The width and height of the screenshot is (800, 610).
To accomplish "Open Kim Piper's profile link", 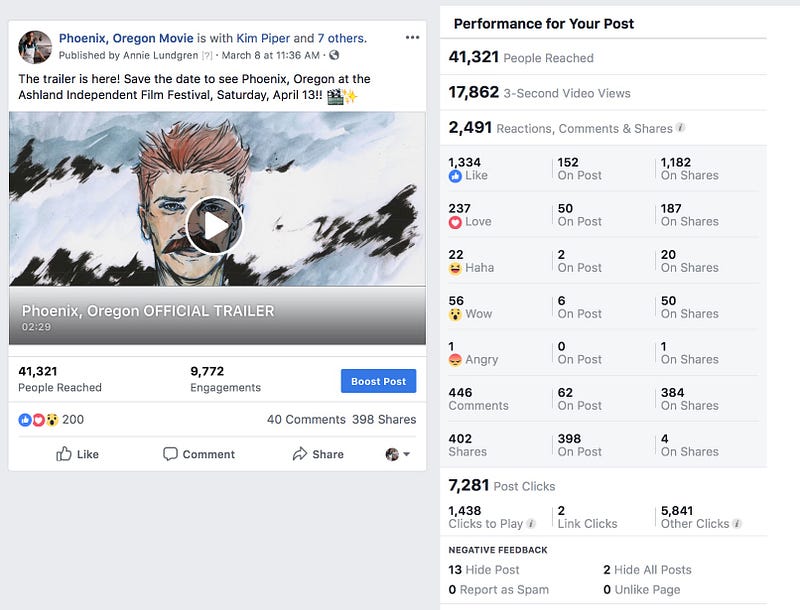I will coord(263,38).
